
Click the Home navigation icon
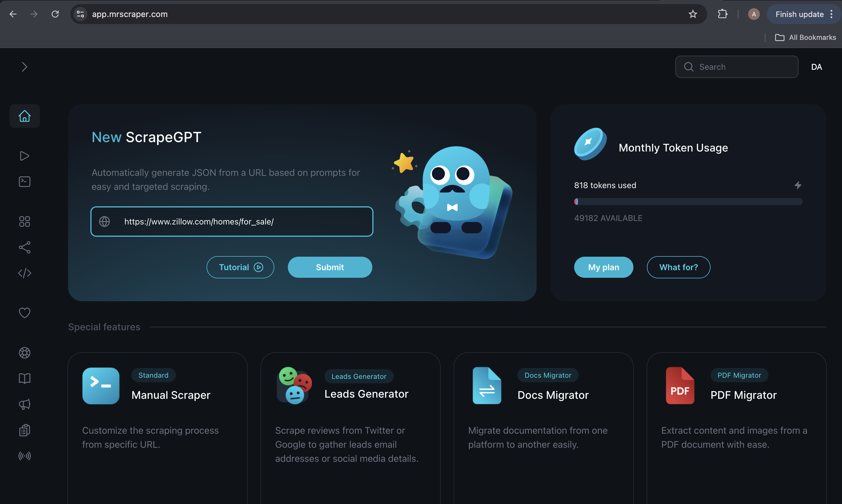click(x=24, y=115)
